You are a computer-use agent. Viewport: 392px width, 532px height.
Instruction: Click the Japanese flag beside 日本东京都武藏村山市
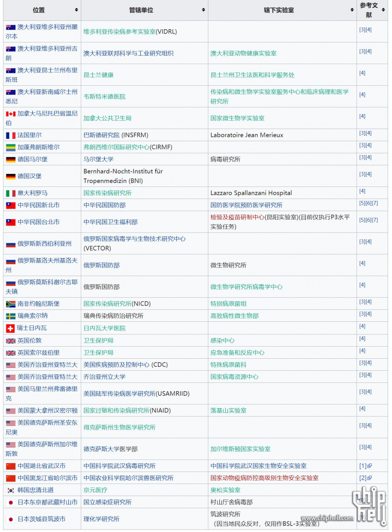click(11, 503)
